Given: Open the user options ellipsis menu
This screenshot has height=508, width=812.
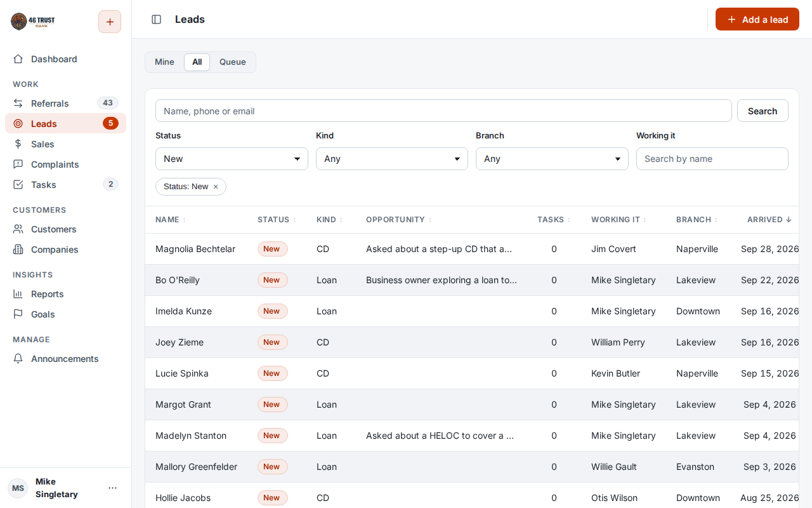Looking at the screenshot, I should click(112, 488).
